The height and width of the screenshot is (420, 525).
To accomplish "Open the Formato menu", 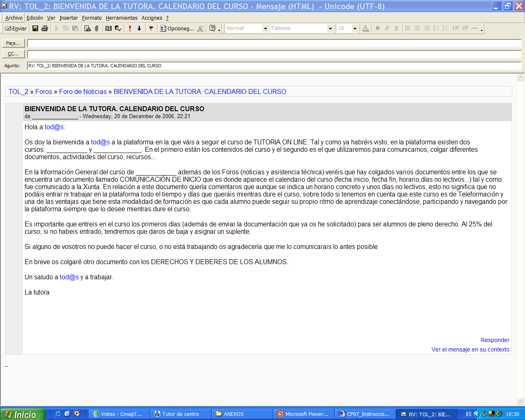I will tap(91, 18).
